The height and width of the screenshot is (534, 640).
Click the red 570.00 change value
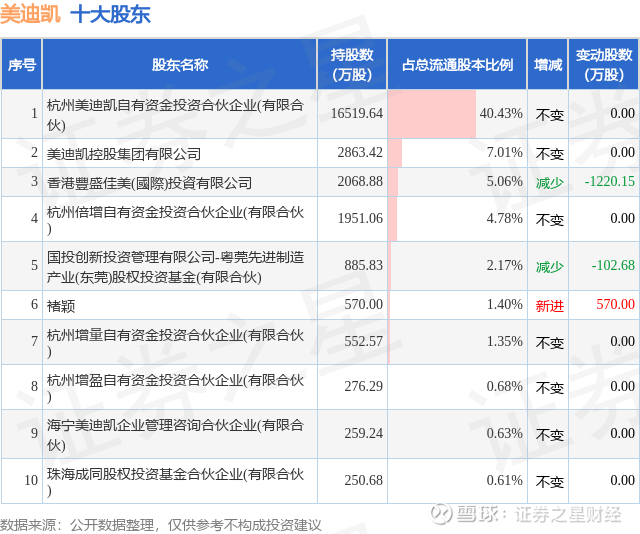(x=616, y=304)
